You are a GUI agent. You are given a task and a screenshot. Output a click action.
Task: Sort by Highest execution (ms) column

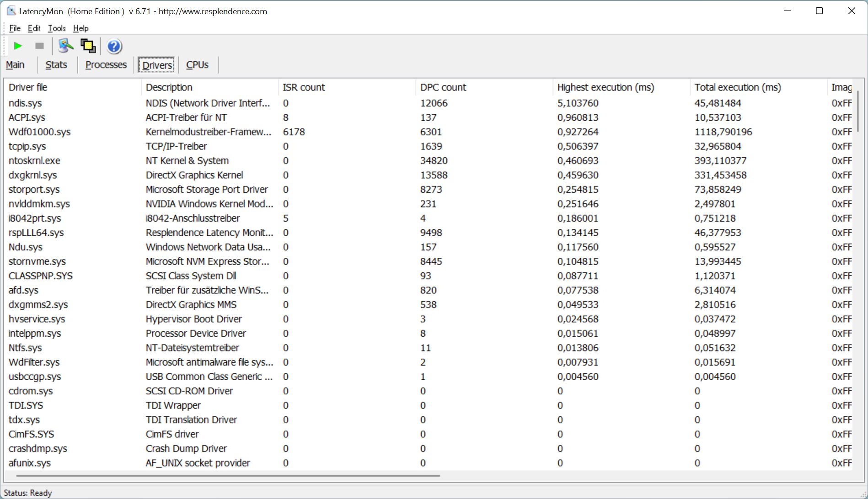(x=622, y=87)
